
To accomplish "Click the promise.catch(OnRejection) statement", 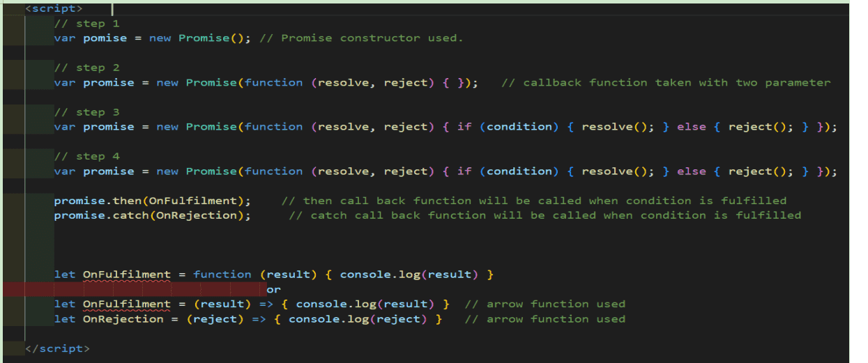I will (x=152, y=216).
